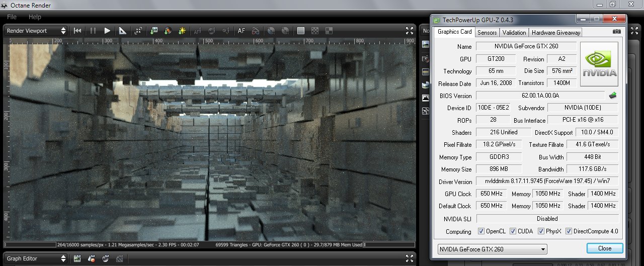Toggle the CUDA checkbox
Screen dimensions: 644x266
tap(513, 231)
